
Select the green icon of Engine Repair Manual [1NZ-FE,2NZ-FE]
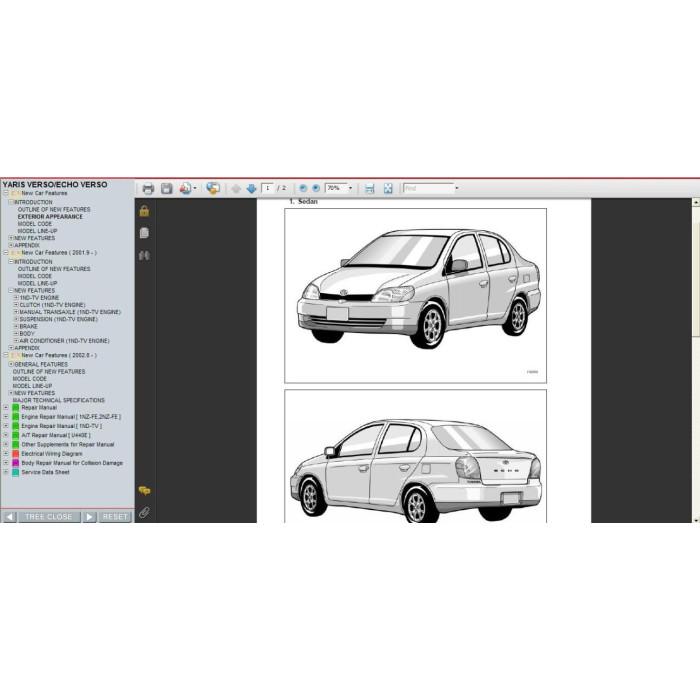(x=16, y=417)
